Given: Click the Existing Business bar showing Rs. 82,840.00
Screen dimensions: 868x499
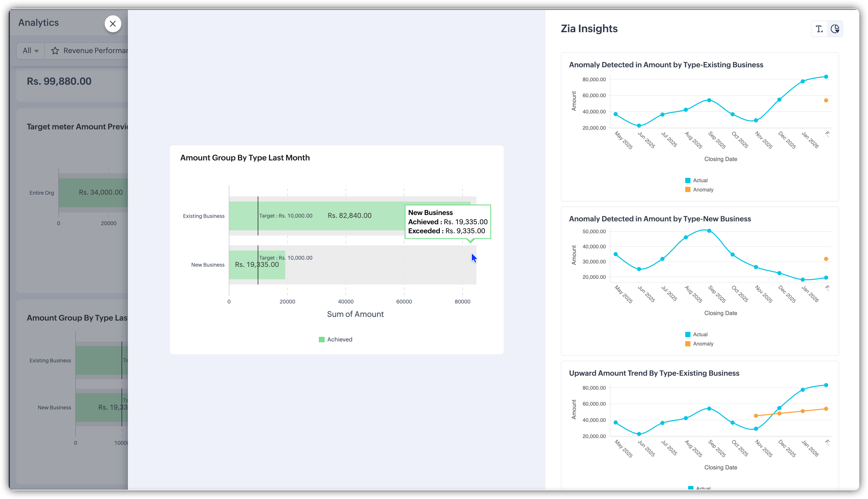Looking at the screenshot, I should 350,216.
